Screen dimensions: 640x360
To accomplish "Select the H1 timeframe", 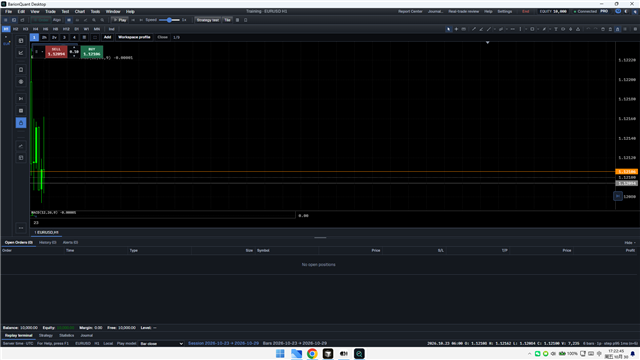I will pos(6,29).
